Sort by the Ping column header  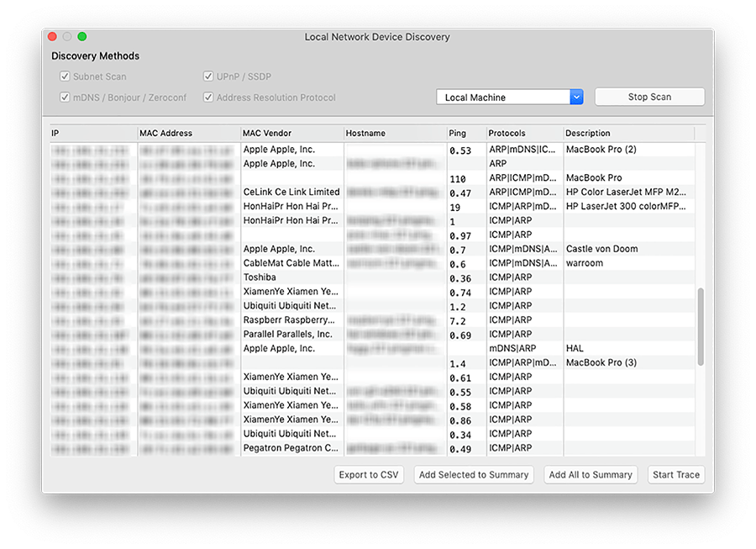[x=458, y=133]
